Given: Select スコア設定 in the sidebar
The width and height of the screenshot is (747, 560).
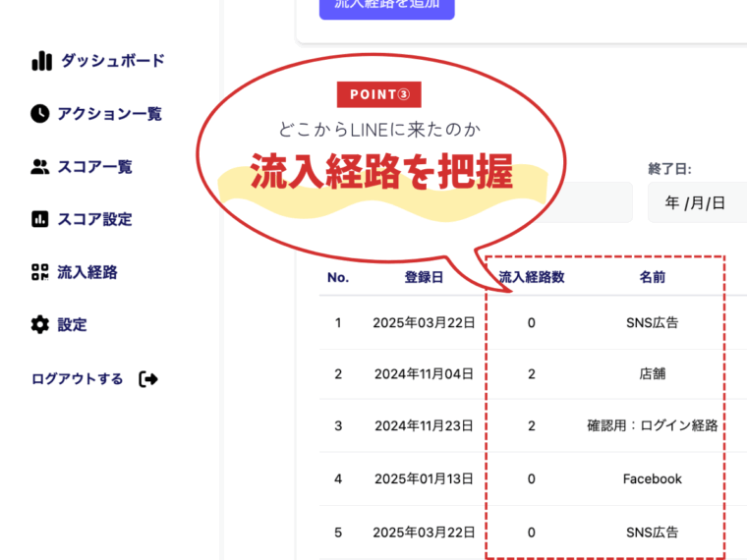Looking at the screenshot, I should [94, 219].
